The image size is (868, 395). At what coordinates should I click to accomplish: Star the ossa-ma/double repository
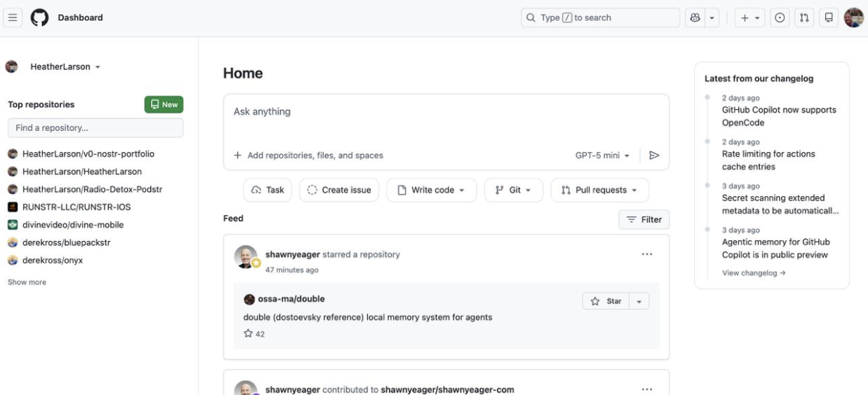point(606,301)
